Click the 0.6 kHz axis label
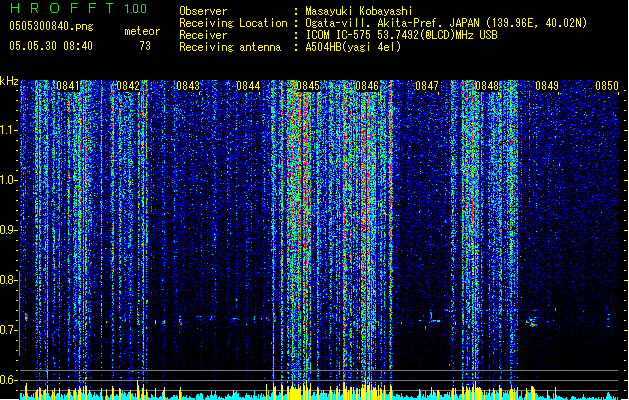The width and height of the screenshot is (629, 400). pyautogui.click(x=8, y=380)
